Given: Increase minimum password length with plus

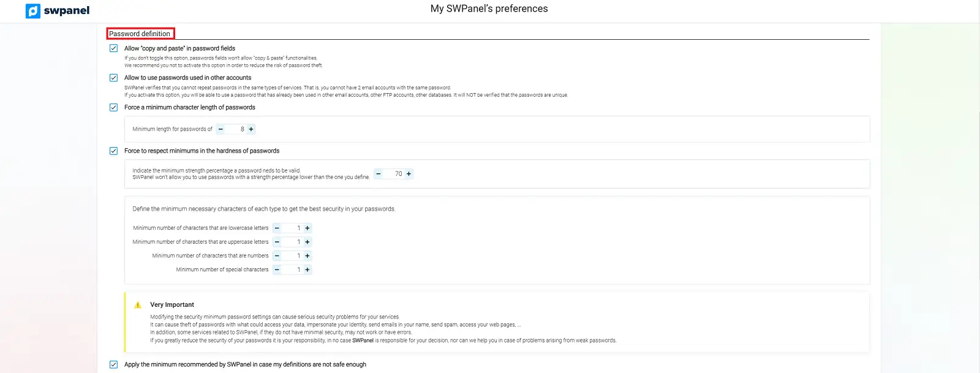Looking at the screenshot, I should pyautogui.click(x=251, y=129).
